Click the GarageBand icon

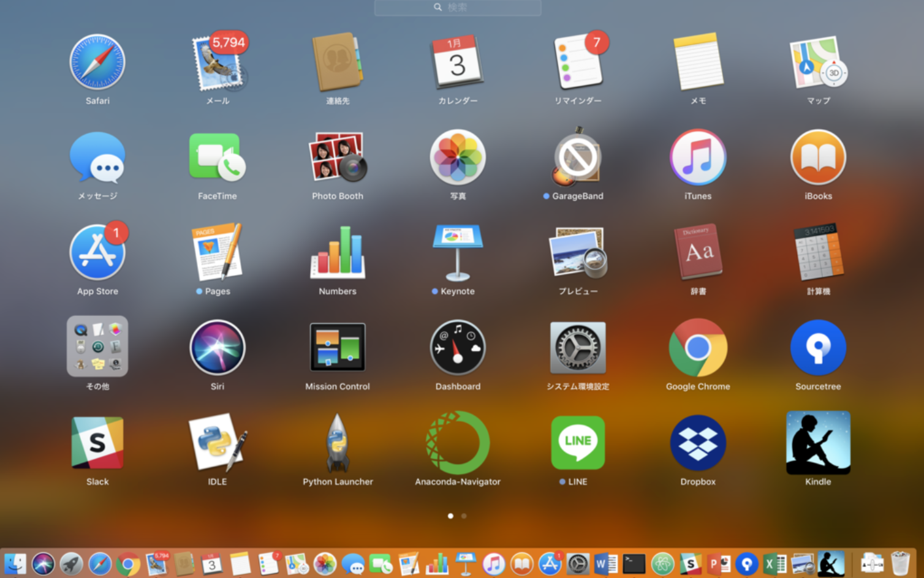pos(577,157)
